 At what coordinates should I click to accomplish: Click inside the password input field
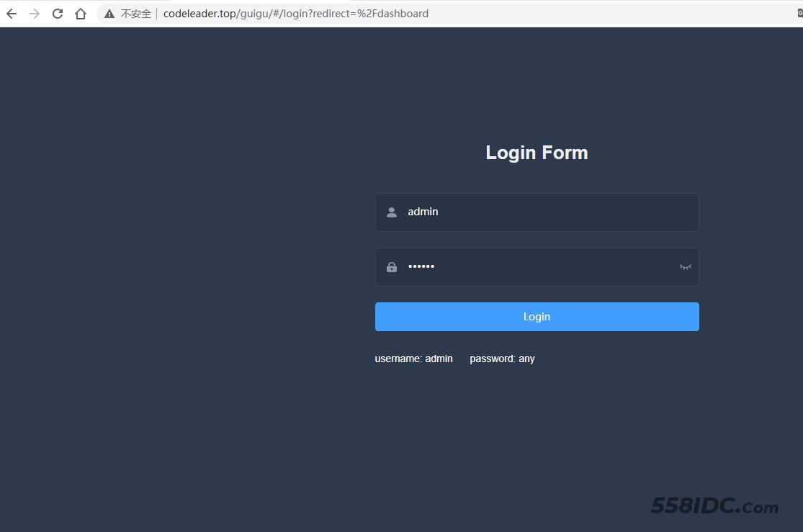point(504,266)
